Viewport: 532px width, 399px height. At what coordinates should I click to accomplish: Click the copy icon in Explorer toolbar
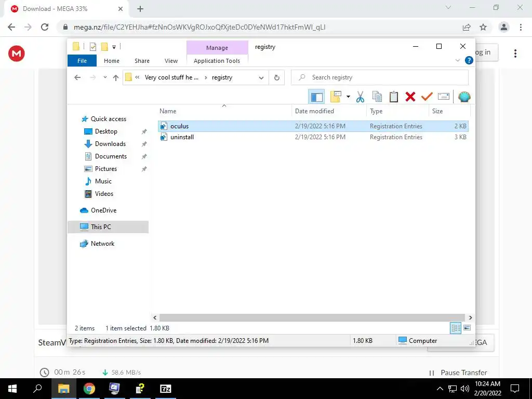point(377,97)
